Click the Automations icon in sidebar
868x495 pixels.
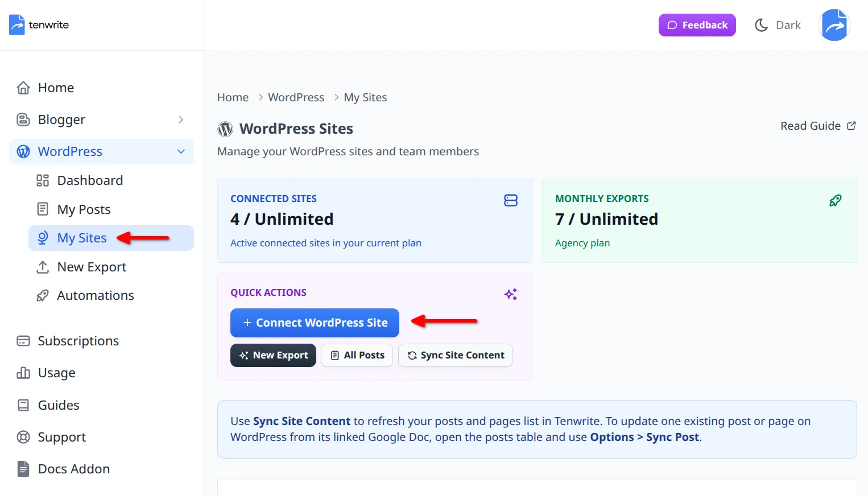[x=43, y=295]
